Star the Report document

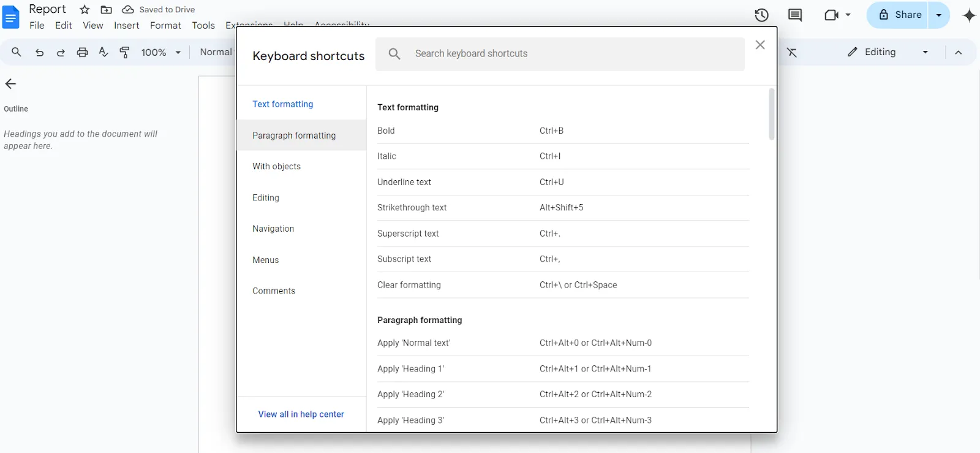coord(85,10)
